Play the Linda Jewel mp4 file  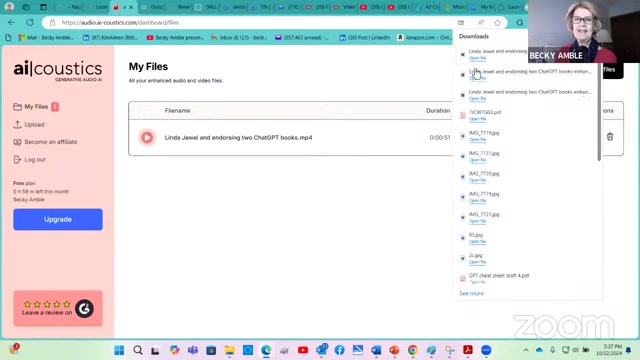tap(147, 138)
